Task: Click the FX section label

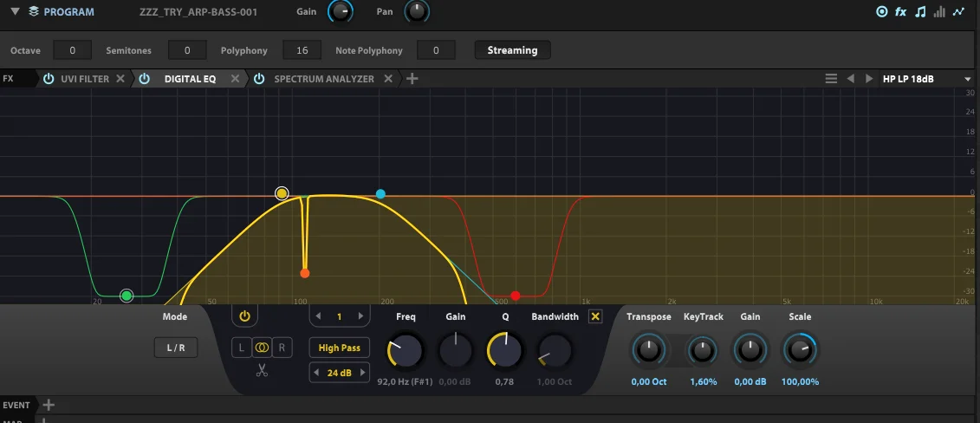Action: (x=8, y=79)
